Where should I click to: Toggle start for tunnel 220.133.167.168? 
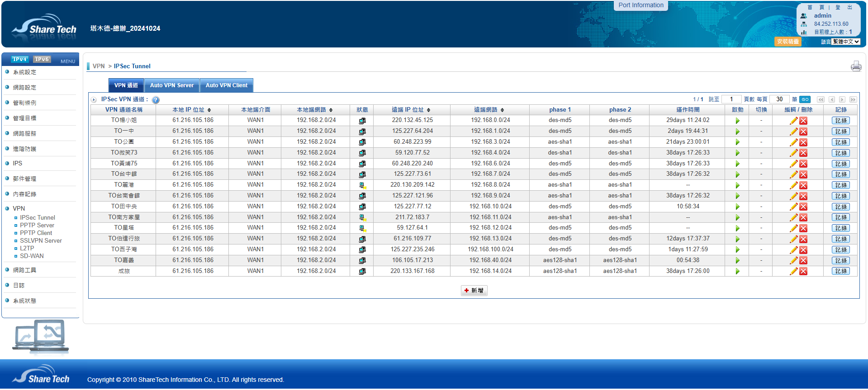[x=738, y=272]
